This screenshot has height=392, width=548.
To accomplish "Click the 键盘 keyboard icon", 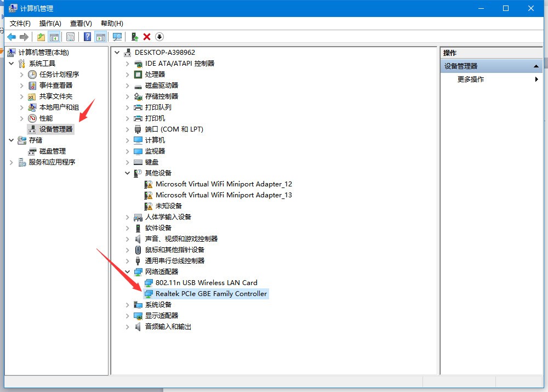I will click(x=138, y=162).
